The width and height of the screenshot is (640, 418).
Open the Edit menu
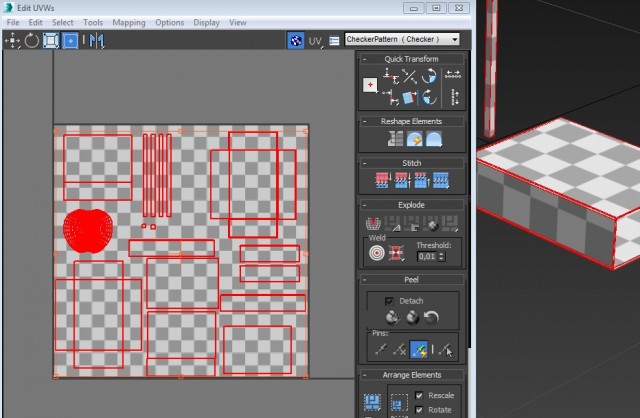pos(36,22)
